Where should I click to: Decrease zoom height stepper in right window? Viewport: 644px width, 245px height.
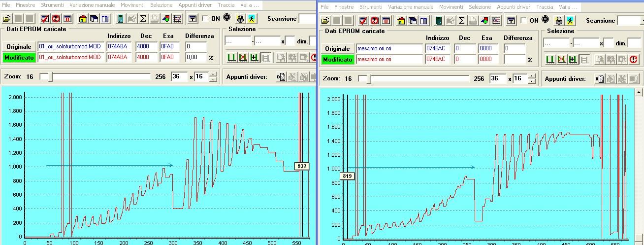[531, 81]
